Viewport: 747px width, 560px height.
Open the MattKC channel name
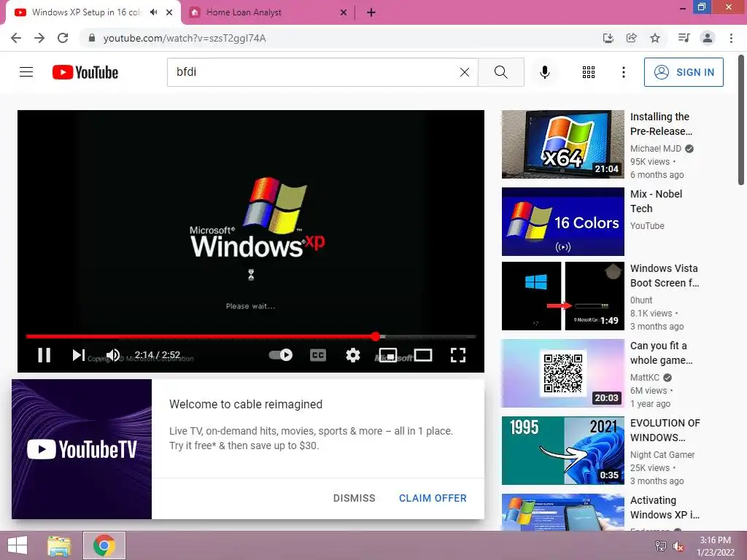(x=645, y=378)
